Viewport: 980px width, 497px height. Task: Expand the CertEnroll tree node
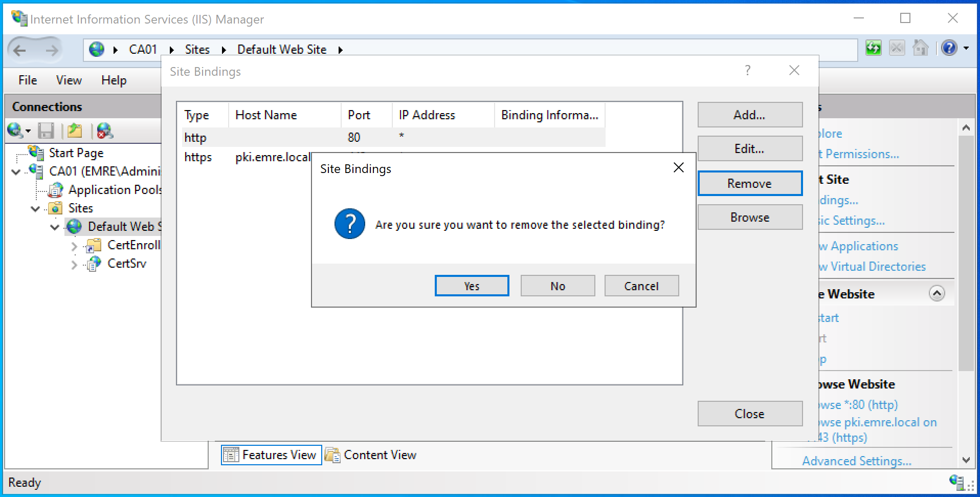(74, 246)
